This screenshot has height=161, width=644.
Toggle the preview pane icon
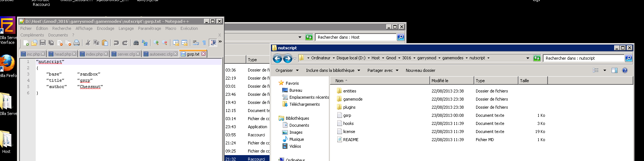(615, 70)
